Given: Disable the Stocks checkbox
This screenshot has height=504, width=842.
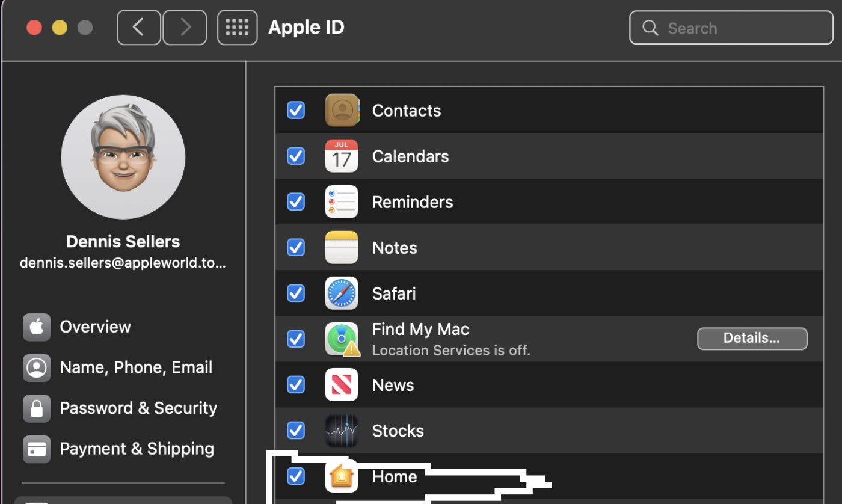Looking at the screenshot, I should point(296,430).
